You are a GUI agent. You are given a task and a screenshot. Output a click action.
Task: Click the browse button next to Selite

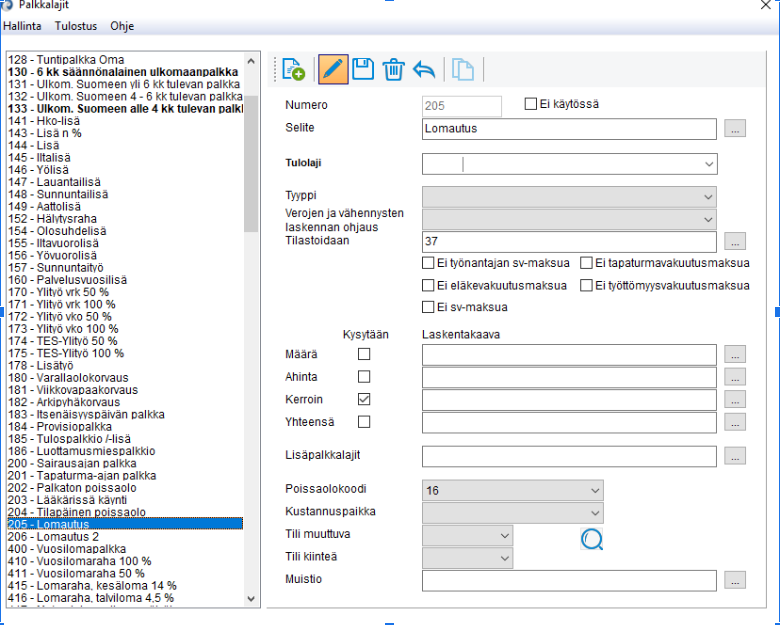tap(735, 128)
